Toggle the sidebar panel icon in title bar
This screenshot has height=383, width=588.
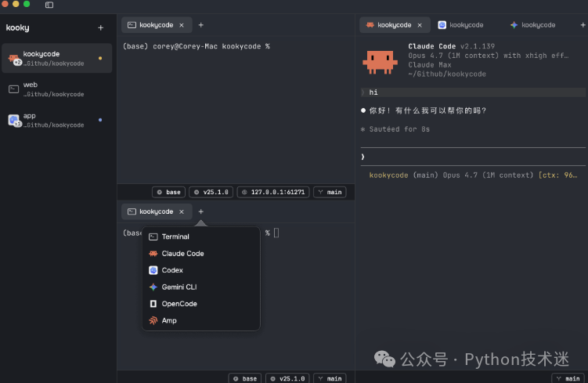pyautogui.click(x=49, y=5)
